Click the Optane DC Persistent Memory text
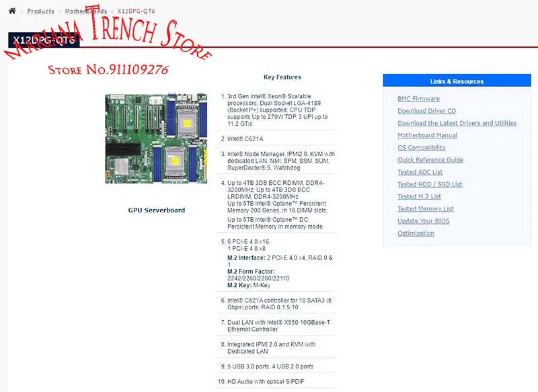 [275, 223]
